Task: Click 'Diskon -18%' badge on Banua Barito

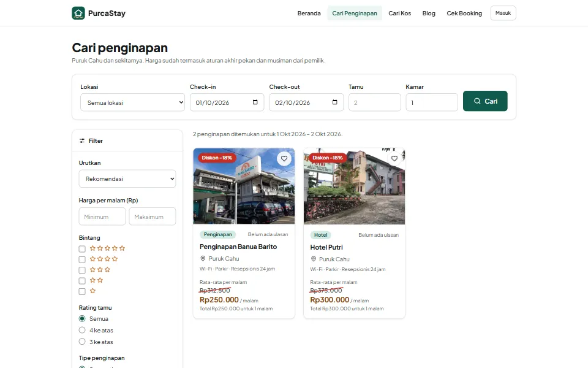Action: [217, 158]
